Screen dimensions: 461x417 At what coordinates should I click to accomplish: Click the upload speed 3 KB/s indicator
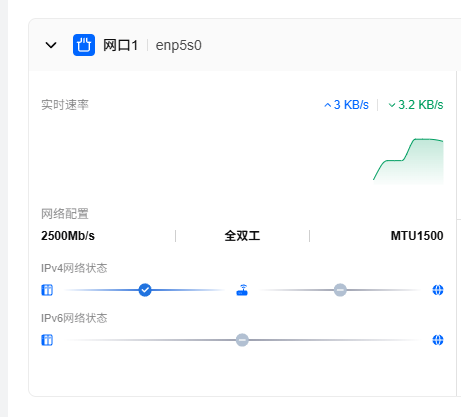346,105
